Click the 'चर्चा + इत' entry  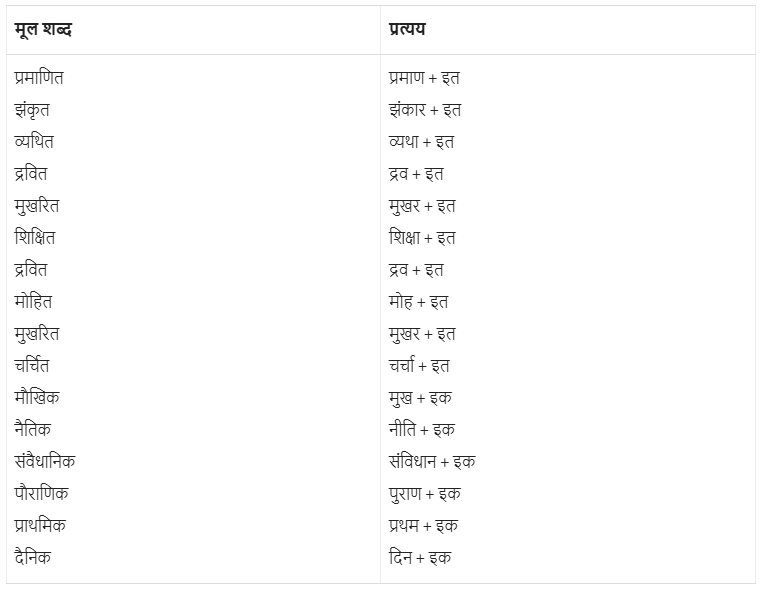(419, 365)
